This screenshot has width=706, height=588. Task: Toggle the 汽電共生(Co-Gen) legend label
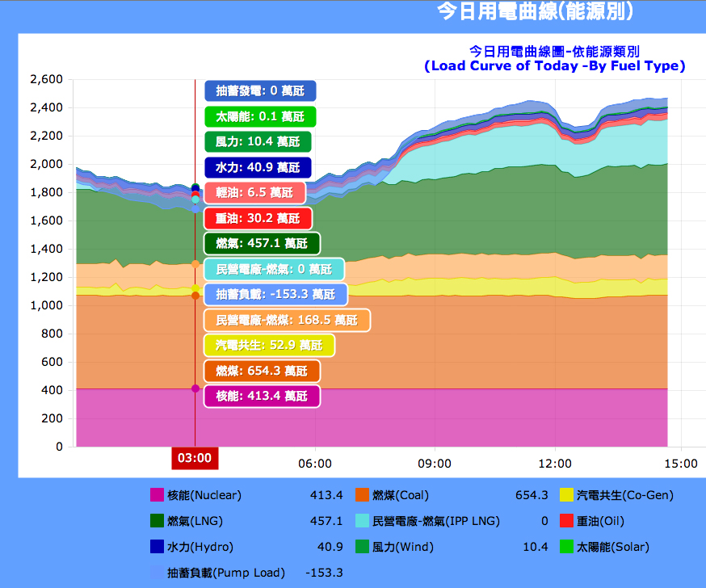[625, 495]
